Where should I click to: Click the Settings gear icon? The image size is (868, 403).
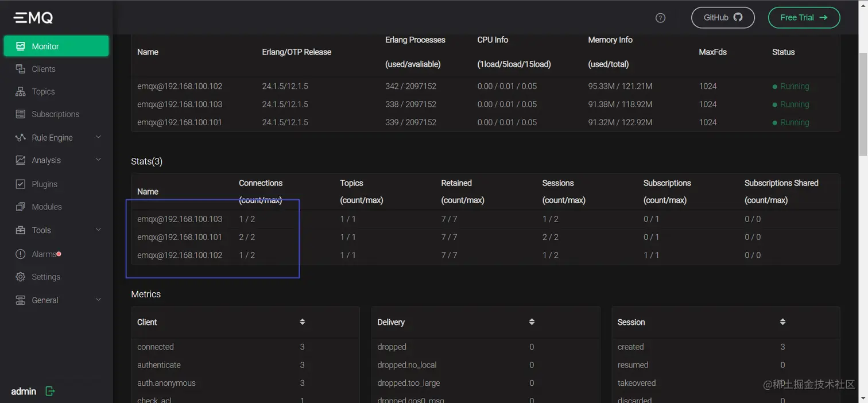point(21,277)
